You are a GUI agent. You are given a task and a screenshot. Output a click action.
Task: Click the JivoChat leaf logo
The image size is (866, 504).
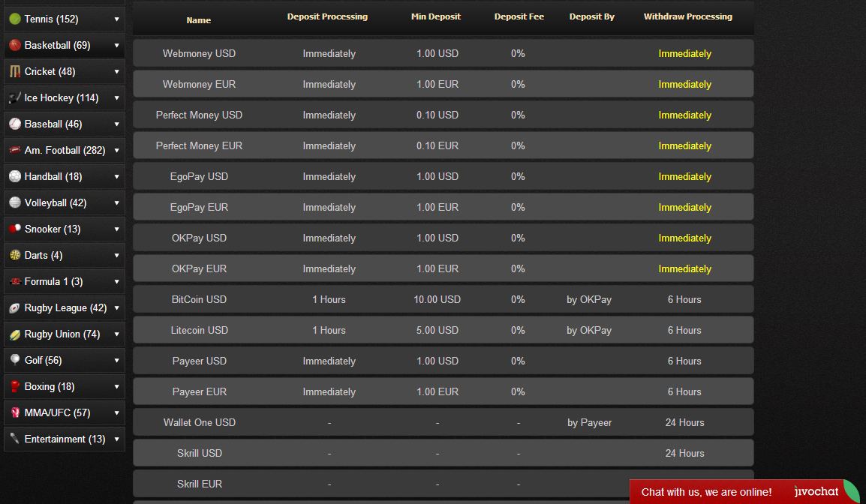coord(850,491)
